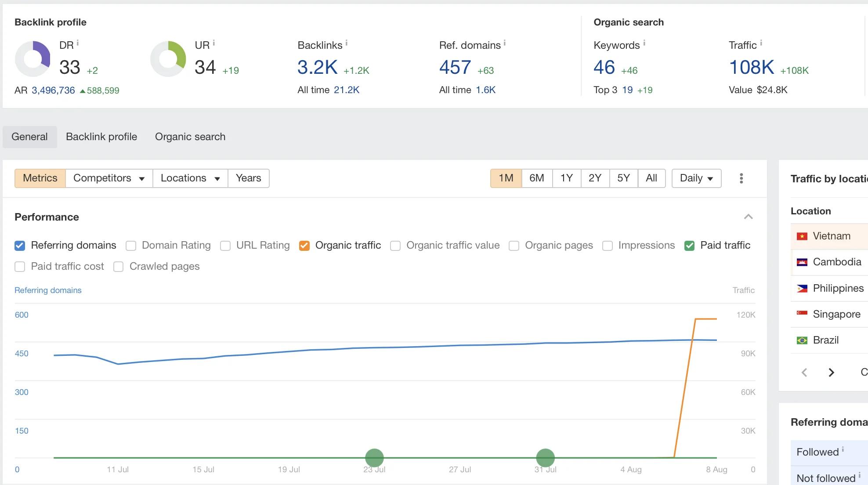Open all time backlinks 21.2K link

pyautogui.click(x=347, y=90)
